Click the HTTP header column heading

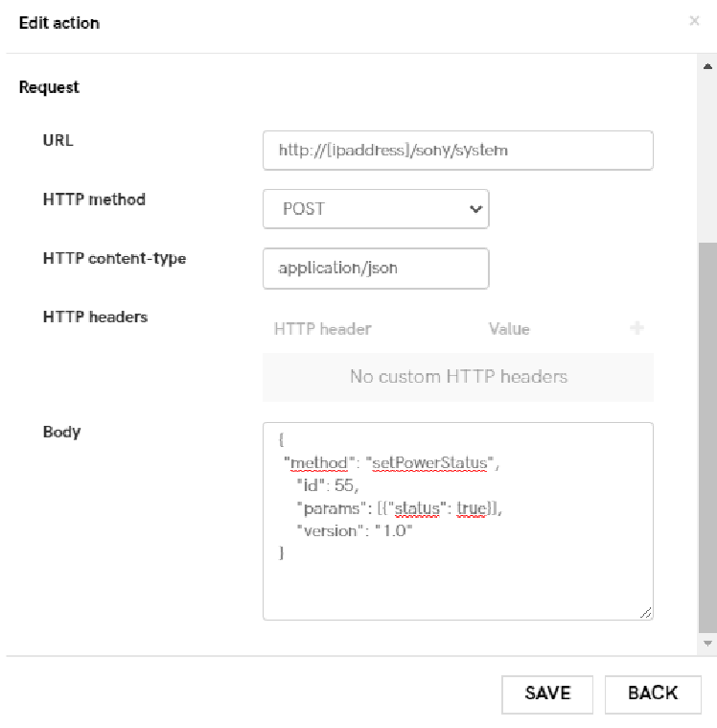pyautogui.click(x=322, y=329)
